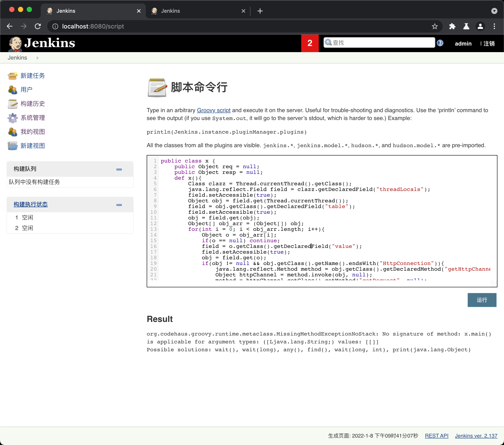Click the search help question mark icon
The image size is (504, 445).
(440, 43)
